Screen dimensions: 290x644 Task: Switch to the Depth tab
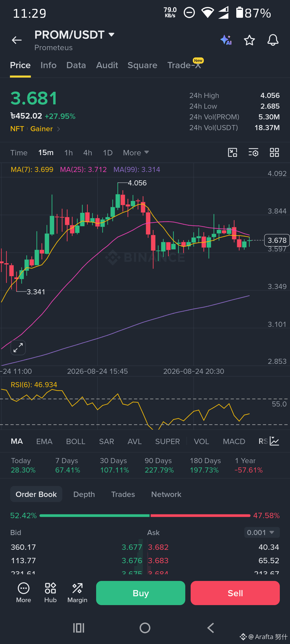pos(84,494)
